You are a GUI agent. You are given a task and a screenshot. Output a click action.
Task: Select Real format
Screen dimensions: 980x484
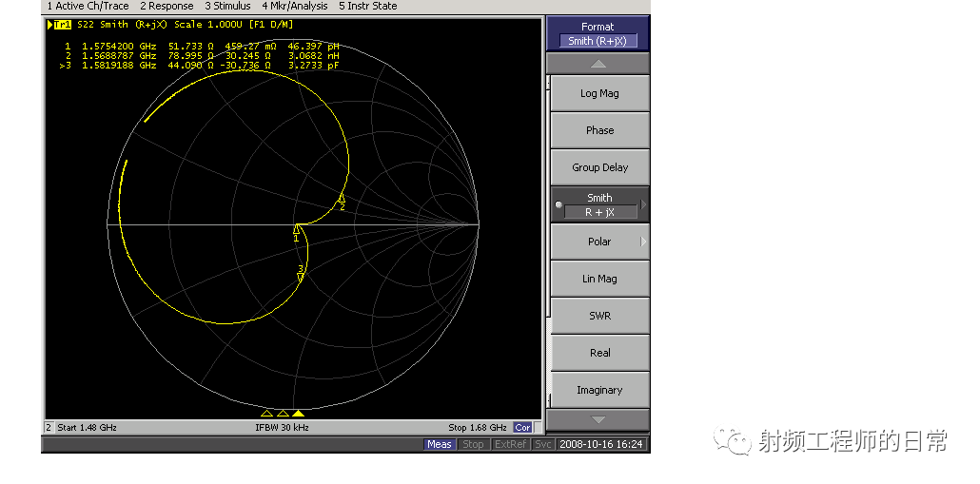pyautogui.click(x=599, y=353)
